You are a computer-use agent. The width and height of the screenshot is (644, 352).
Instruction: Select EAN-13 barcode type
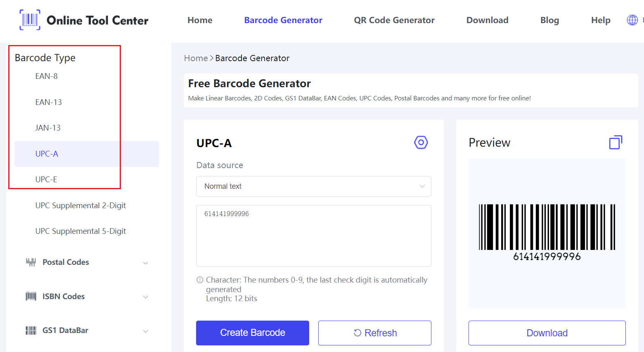pyautogui.click(x=49, y=102)
